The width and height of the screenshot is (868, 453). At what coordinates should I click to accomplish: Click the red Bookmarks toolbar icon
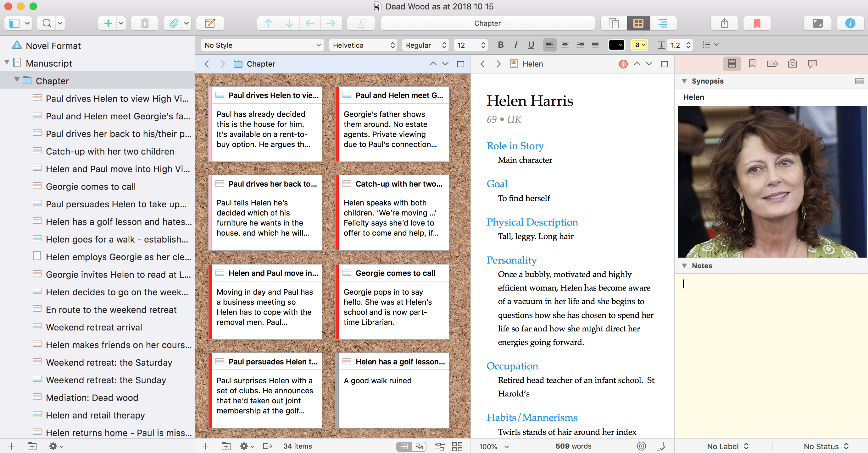[x=757, y=23]
